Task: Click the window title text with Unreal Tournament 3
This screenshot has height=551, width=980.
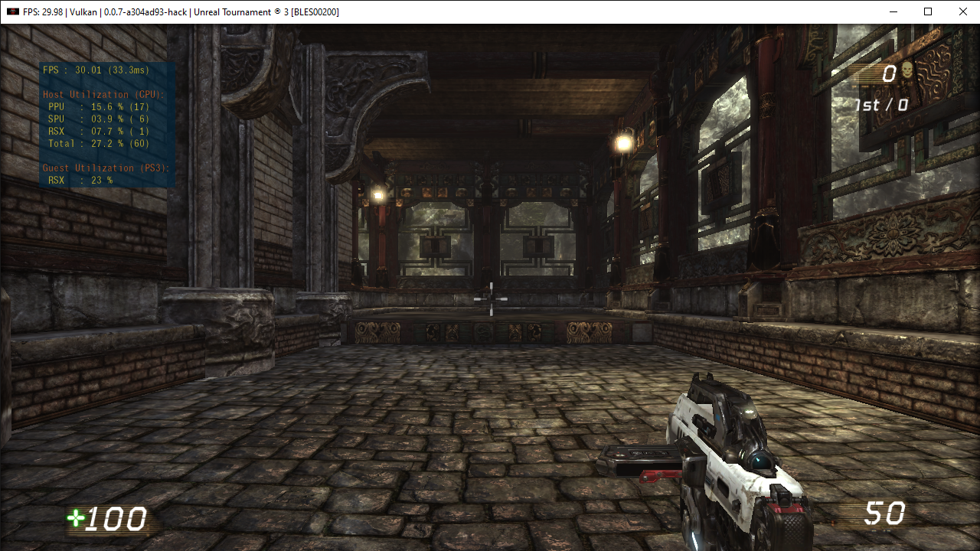Action: (x=181, y=11)
